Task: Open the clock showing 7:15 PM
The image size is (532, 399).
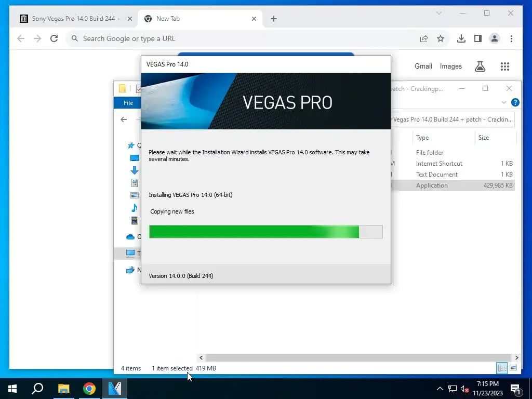Action: [x=487, y=389]
